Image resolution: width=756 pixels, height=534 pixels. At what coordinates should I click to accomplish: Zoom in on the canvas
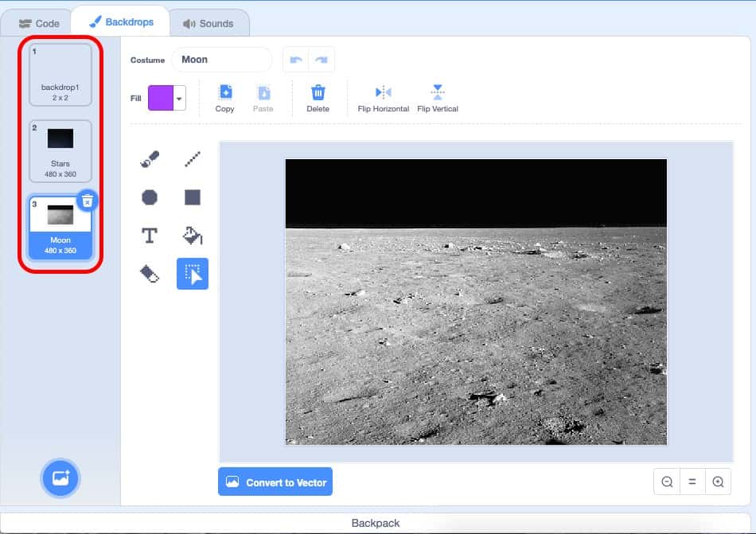718,481
